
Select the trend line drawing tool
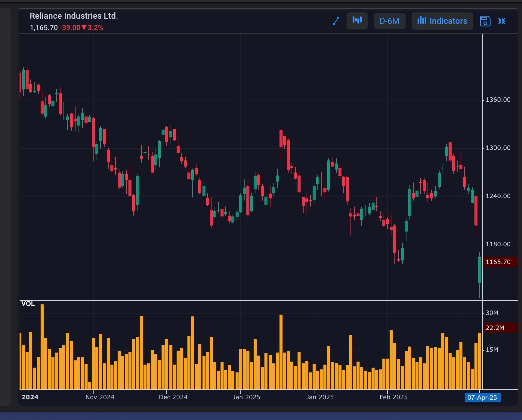(336, 21)
